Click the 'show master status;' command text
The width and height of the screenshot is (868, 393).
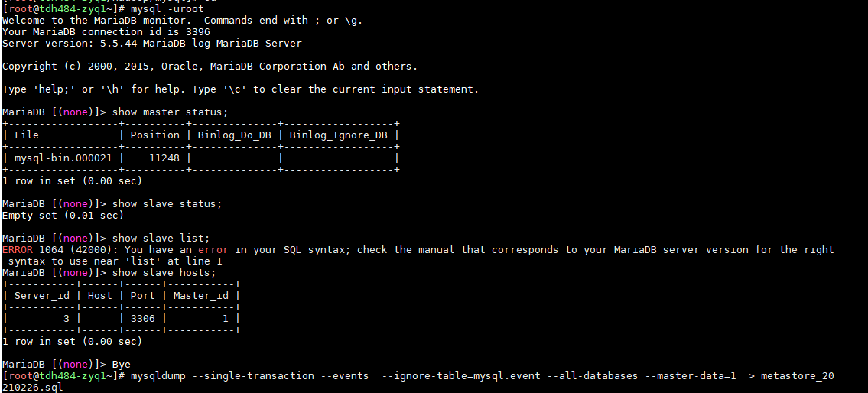click(170, 112)
